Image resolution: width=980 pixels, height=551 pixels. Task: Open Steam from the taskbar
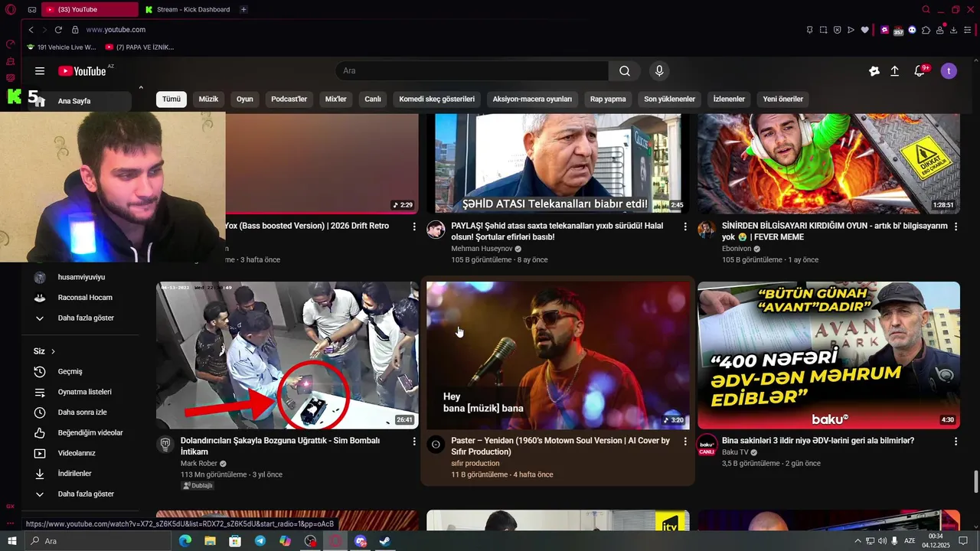[385, 541]
